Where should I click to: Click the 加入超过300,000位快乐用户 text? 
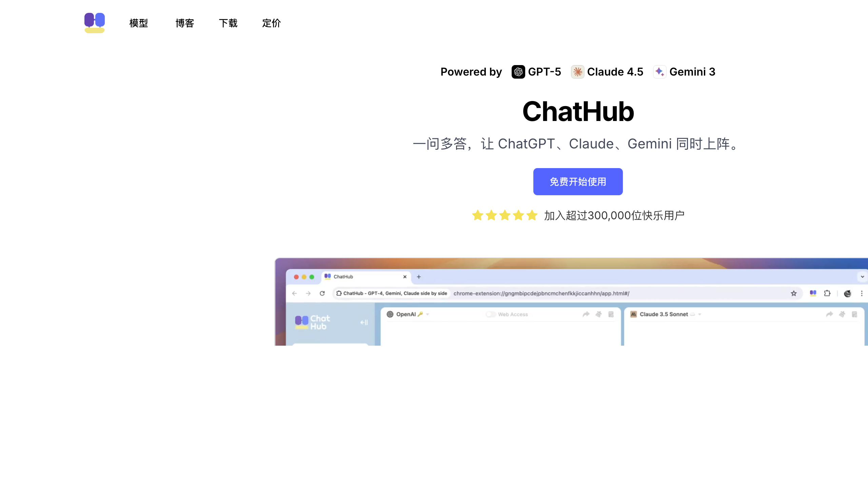click(x=614, y=216)
